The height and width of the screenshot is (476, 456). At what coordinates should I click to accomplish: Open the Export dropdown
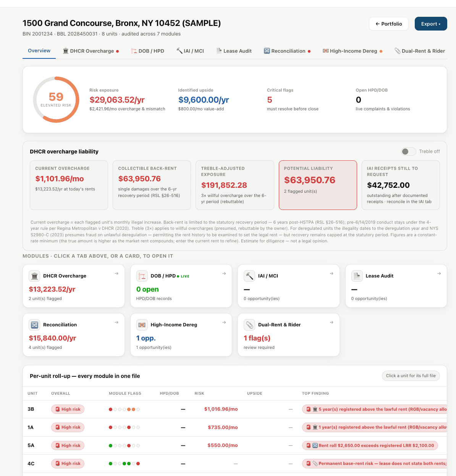[x=431, y=24]
